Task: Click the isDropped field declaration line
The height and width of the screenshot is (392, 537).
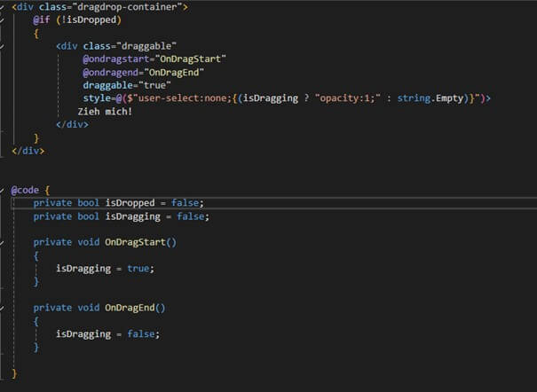Action: coord(119,203)
